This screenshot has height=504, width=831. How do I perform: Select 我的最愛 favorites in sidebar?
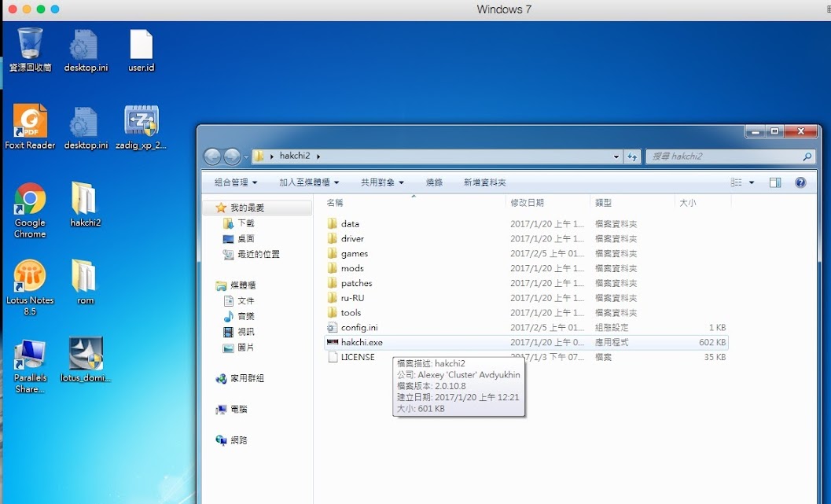248,208
